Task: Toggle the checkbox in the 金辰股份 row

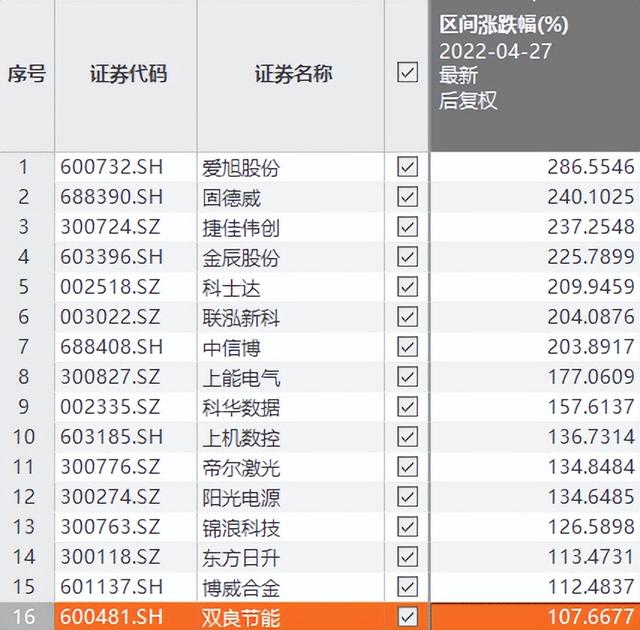Action: click(x=407, y=257)
